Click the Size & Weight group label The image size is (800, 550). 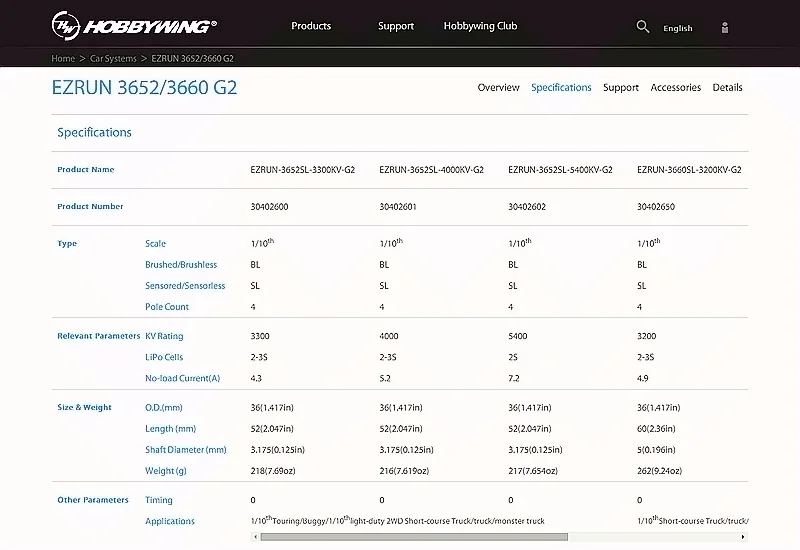(84, 407)
